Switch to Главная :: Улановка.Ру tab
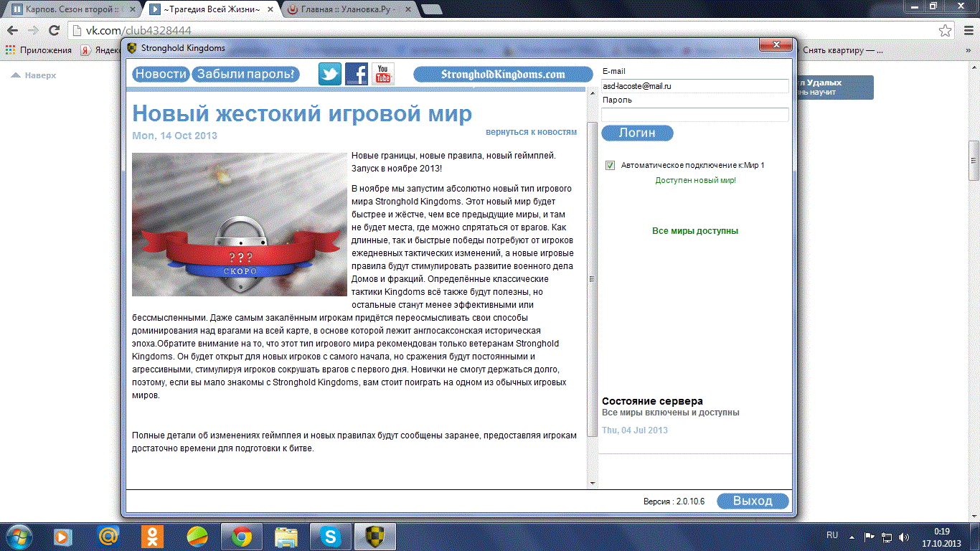The image size is (980, 551). [x=348, y=10]
